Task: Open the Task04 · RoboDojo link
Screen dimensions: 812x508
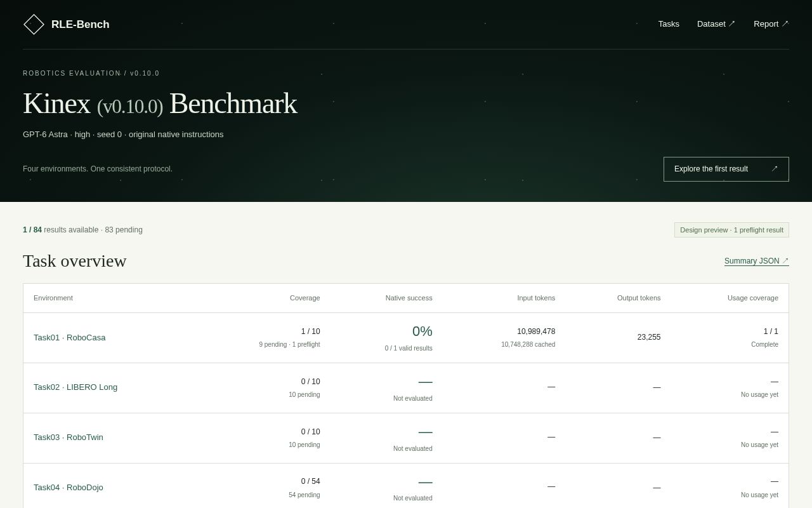Action: pyautogui.click(x=69, y=488)
